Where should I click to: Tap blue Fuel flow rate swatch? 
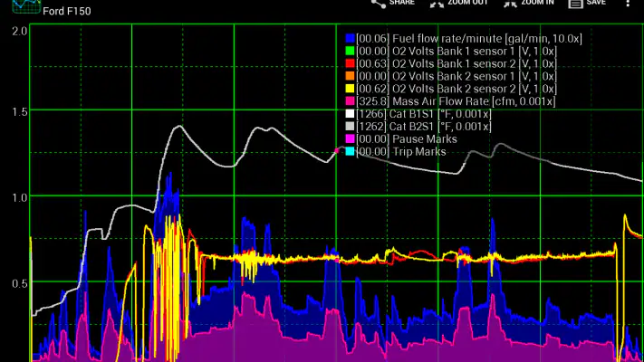pos(350,39)
